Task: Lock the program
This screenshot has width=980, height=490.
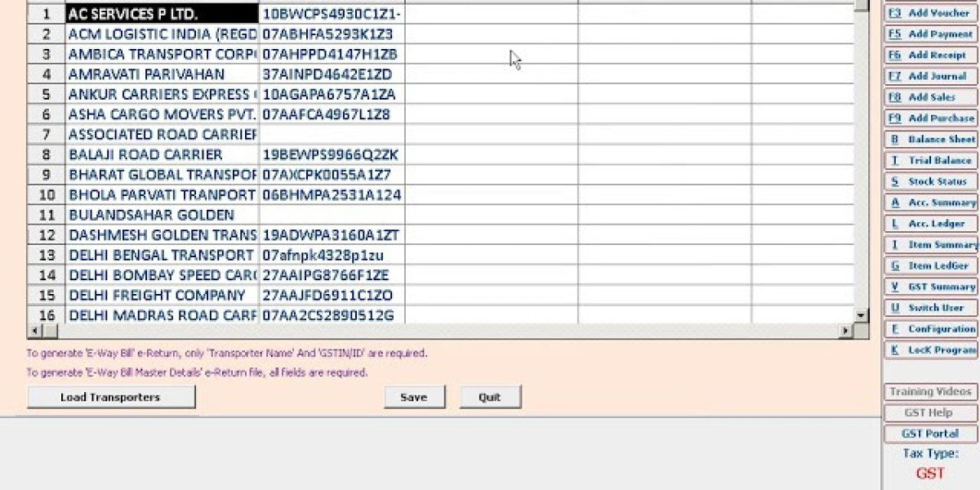Action: coord(931,350)
